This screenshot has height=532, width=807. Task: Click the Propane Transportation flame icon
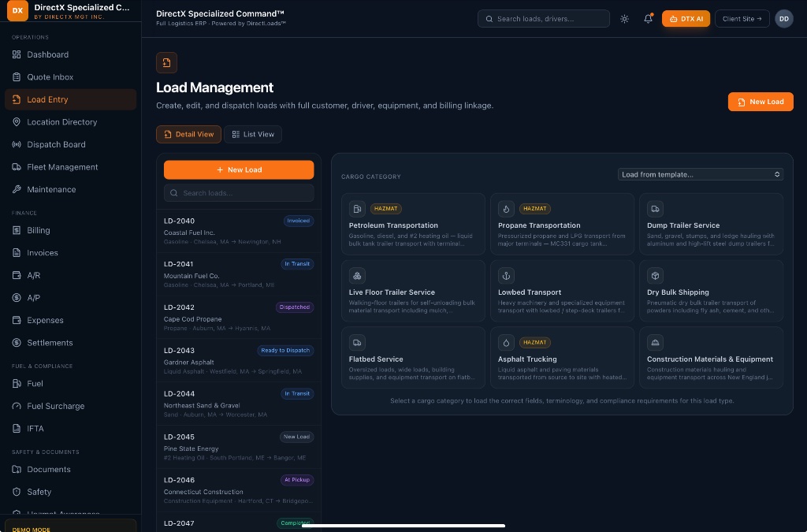pos(506,209)
